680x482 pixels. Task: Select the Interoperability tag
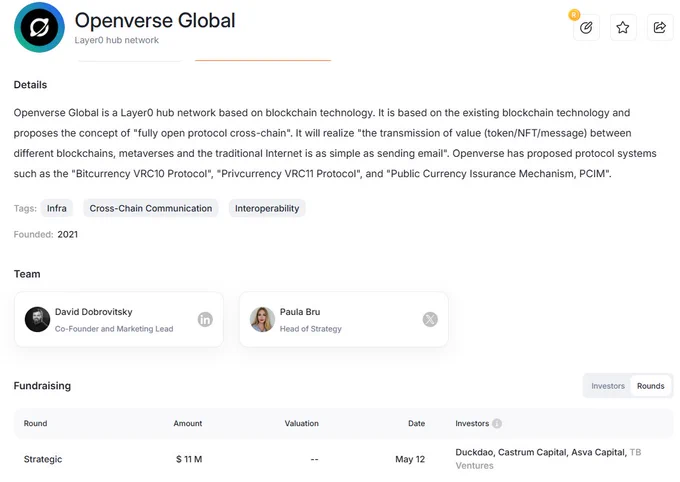tap(267, 208)
